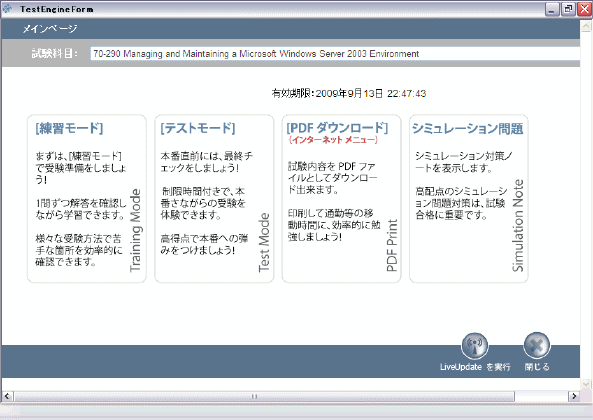Click the horizontal scrollbar thumb
Screen dimensions: 593x420
(x=264, y=396)
